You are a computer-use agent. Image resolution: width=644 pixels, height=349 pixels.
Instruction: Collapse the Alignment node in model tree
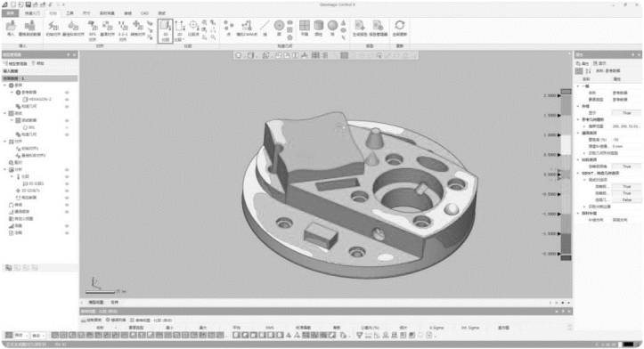coord(5,142)
